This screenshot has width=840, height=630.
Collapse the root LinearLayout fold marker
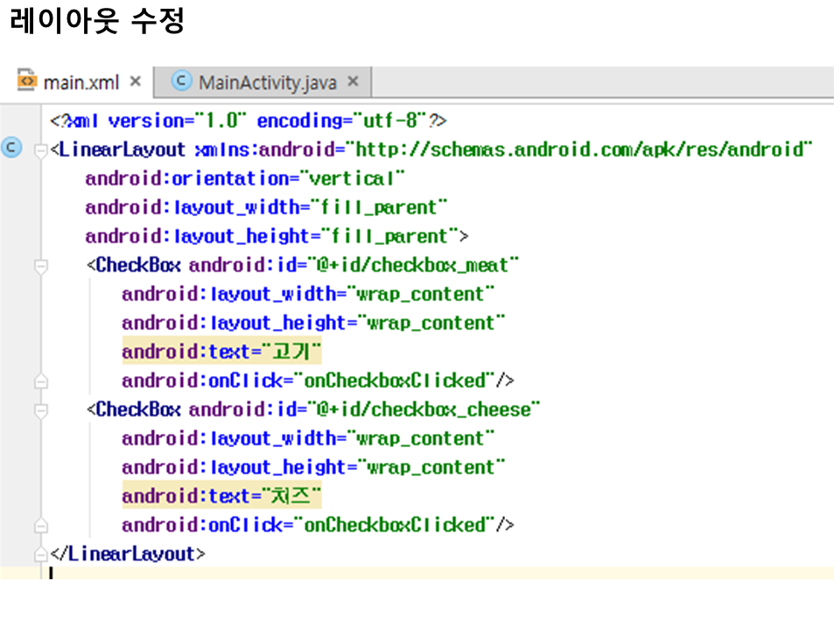pos(40,150)
